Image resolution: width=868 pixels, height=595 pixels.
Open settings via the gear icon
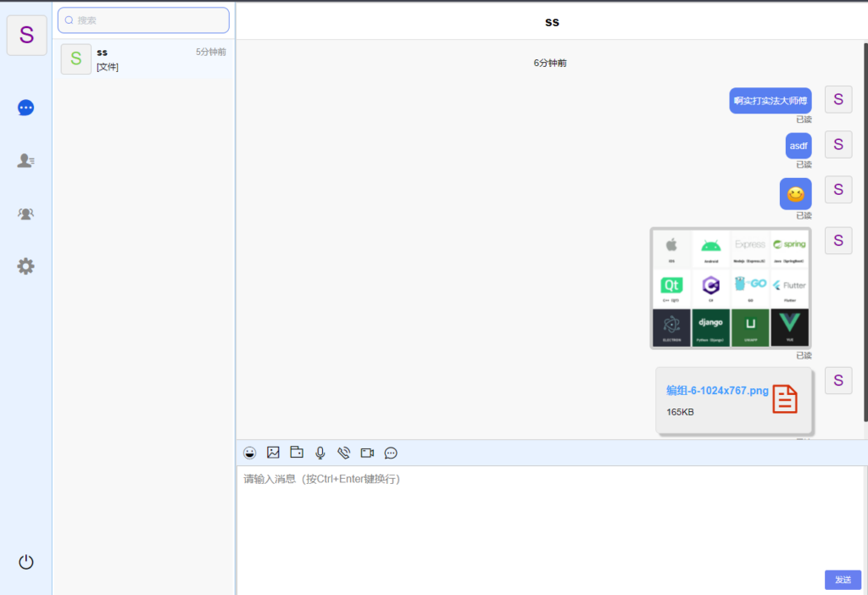click(25, 267)
